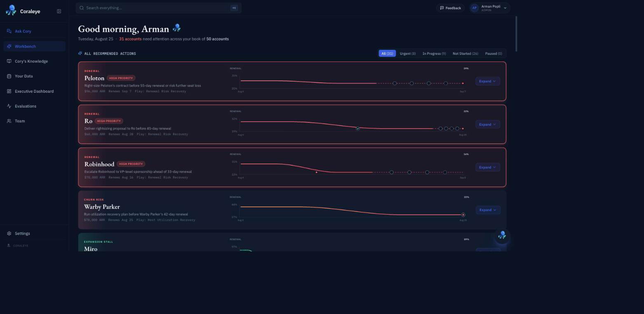Click the page vertical scrollbar

516,34
